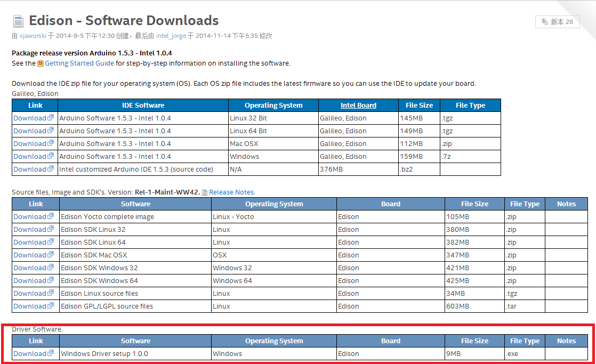The width and height of the screenshot is (596, 364).
Task: Click 'Rel-1-Maint-WW42.' version text
Action: [x=167, y=192]
